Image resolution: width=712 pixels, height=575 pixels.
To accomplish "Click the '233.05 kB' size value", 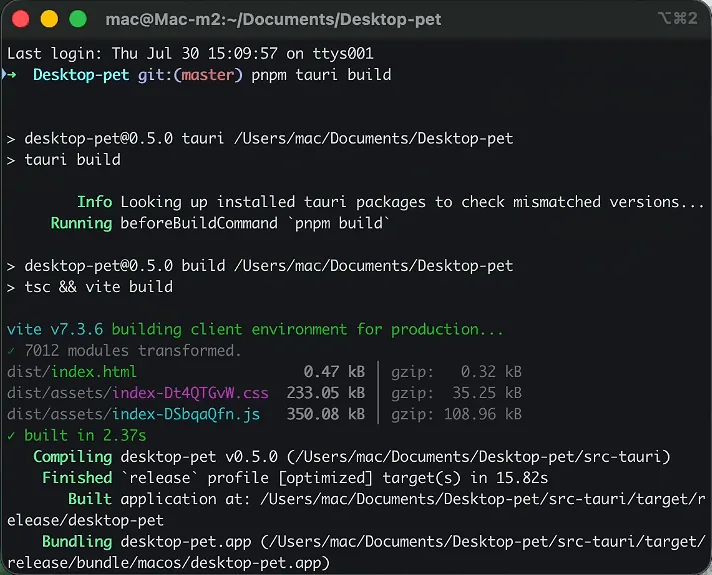I will (x=326, y=393).
